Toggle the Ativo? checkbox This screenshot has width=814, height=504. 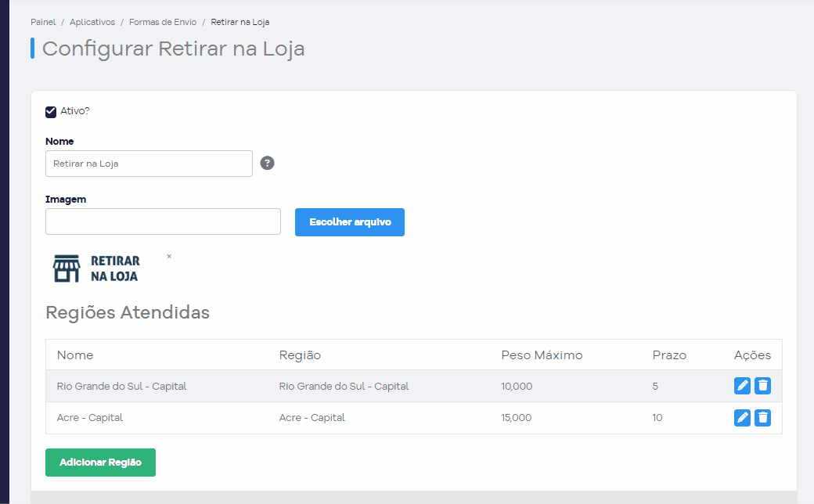51,112
